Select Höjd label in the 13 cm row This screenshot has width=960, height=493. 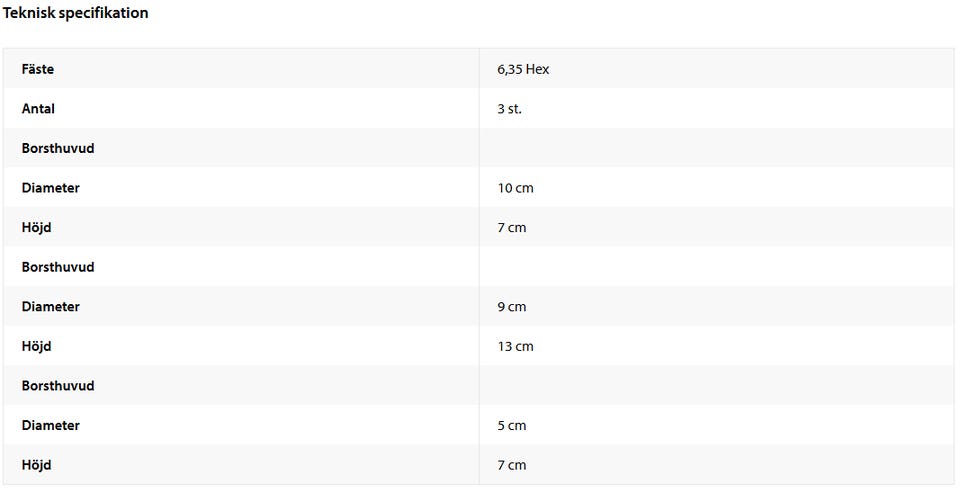(36, 346)
